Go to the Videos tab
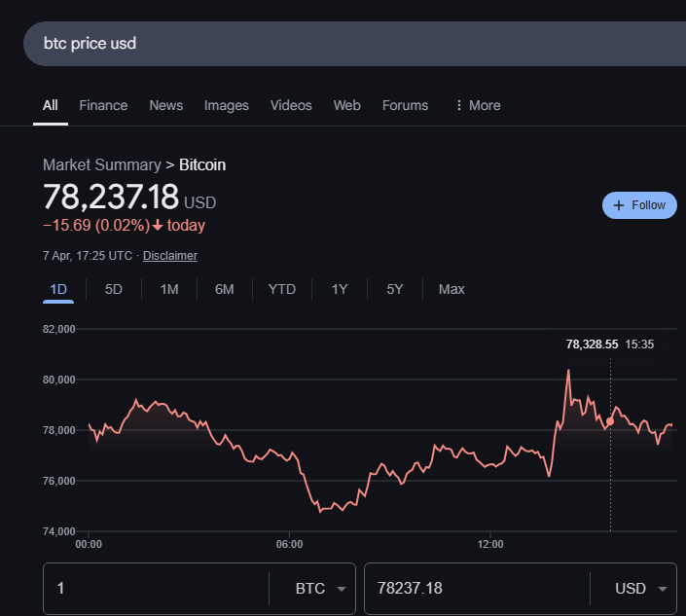The image size is (686, 616). pyautogui.click(x=291, y=105)
